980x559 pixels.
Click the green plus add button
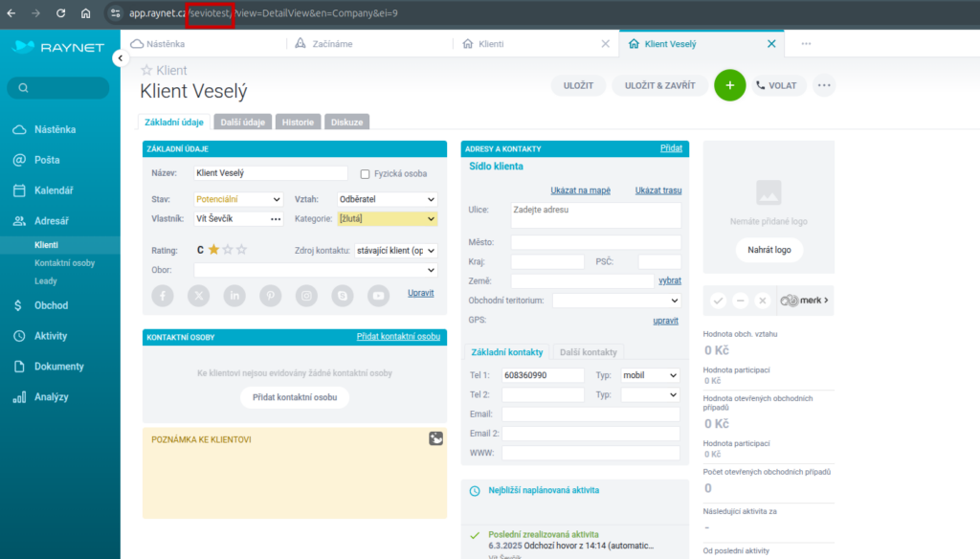click(729, 85)
